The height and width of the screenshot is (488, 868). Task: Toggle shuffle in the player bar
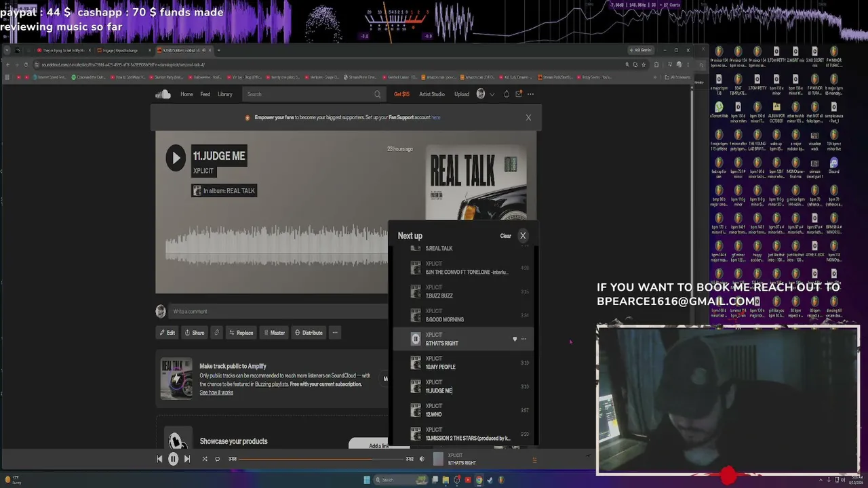click(204, 459)
